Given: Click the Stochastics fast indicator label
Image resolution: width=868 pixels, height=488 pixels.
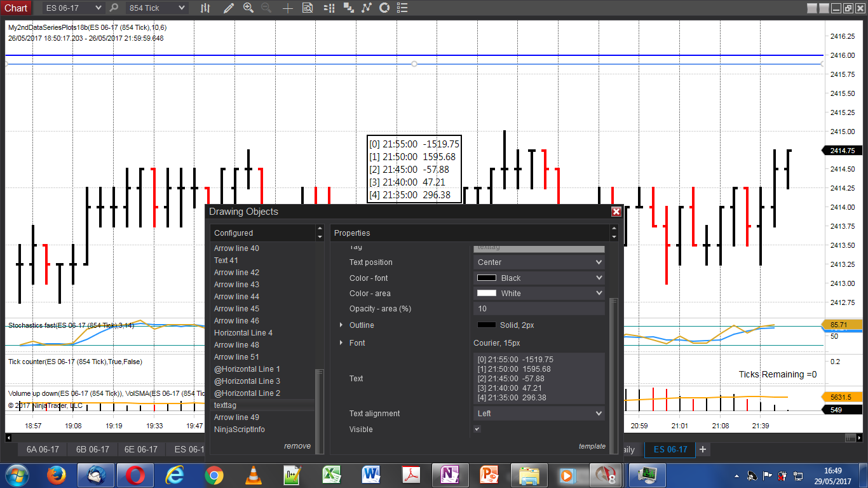Looking at the screenshot, I should coord(71,325).
